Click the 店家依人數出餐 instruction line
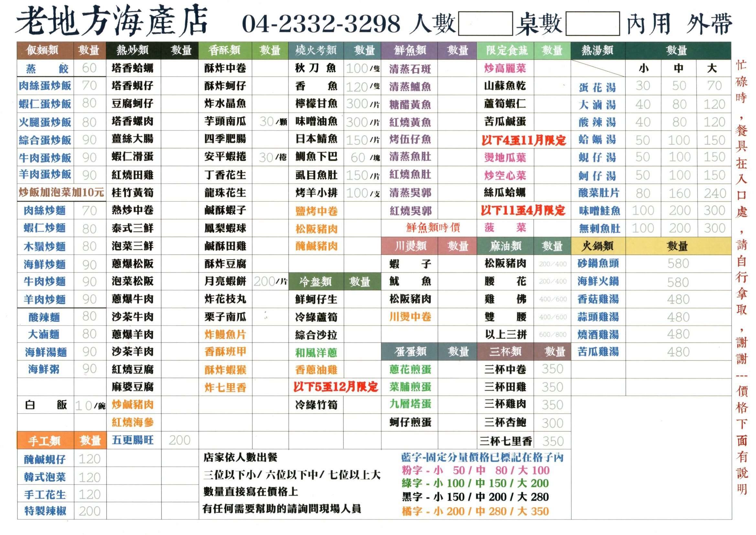The image size is (756, 535). (240, 457)
